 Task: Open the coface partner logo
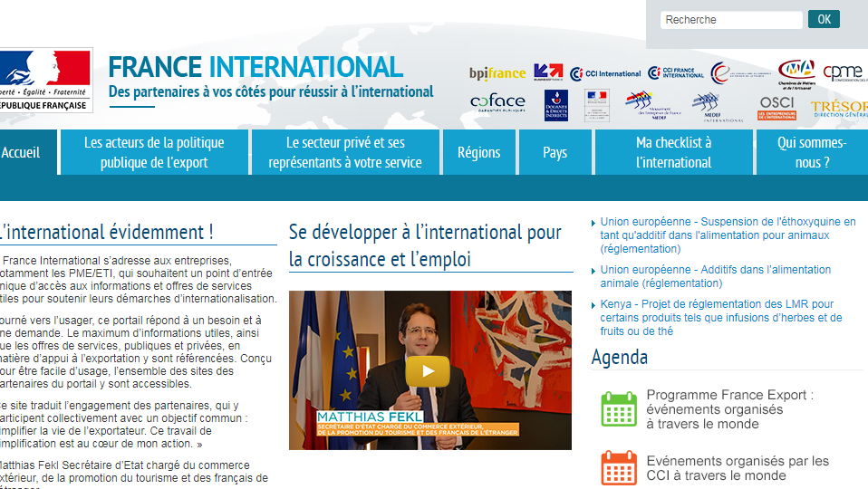(497, 103)
